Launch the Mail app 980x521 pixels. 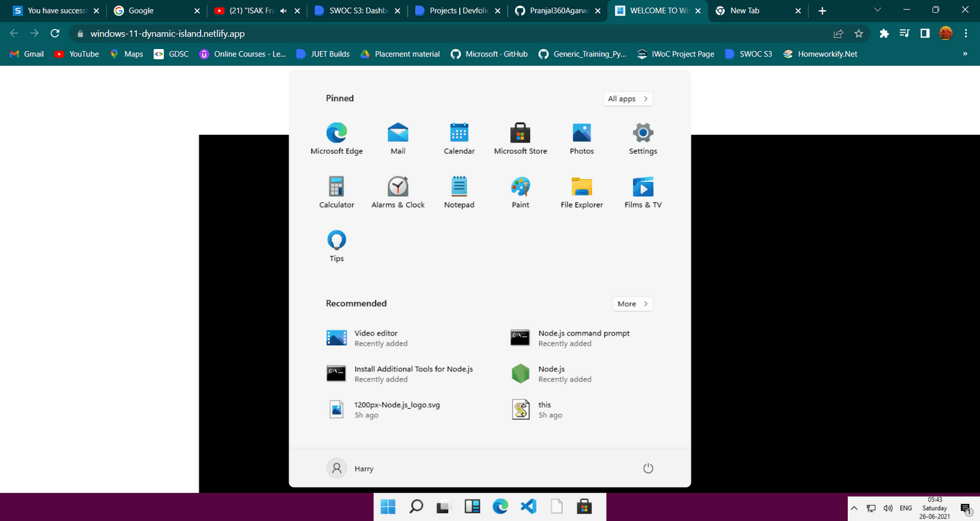[x=398, y=138]
